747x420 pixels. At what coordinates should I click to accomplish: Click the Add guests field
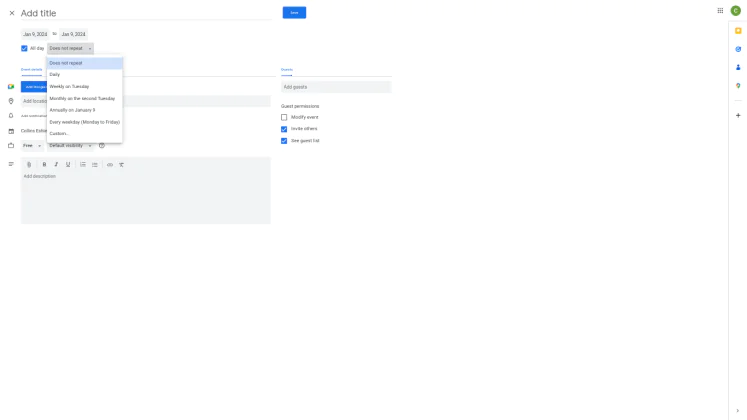tap(336, 87)
